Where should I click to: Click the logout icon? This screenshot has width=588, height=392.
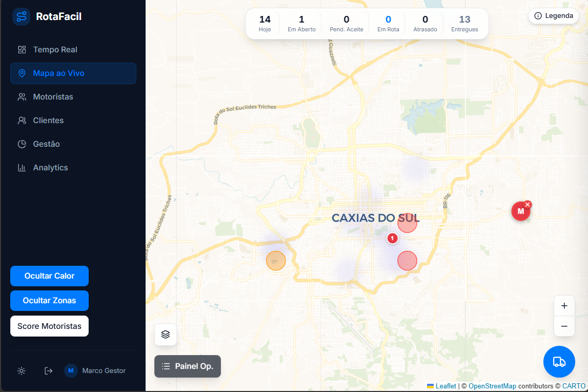pyautogui.click(x=49, y=370)
